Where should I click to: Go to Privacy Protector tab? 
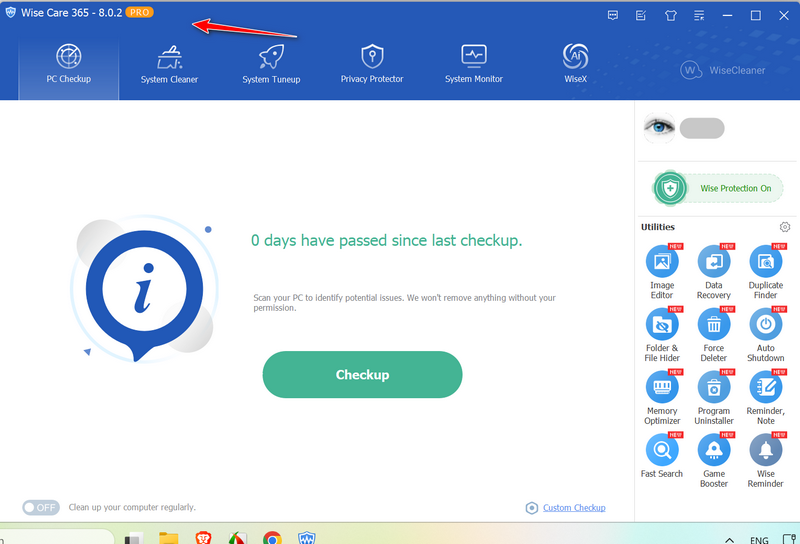[x=372, y=65]
